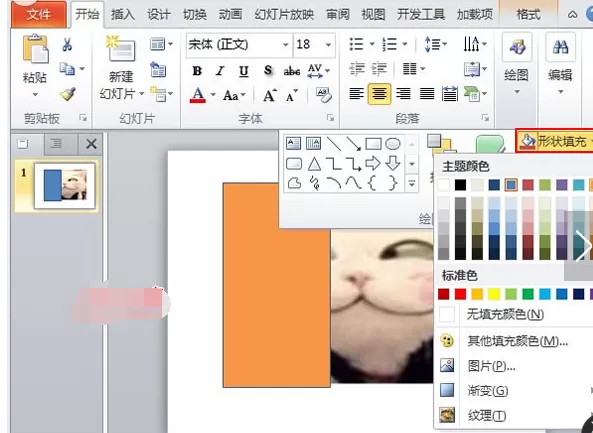Align text left
Image resolution: width=593 pixels, height=433 pixels.
(x=356, y=93)
